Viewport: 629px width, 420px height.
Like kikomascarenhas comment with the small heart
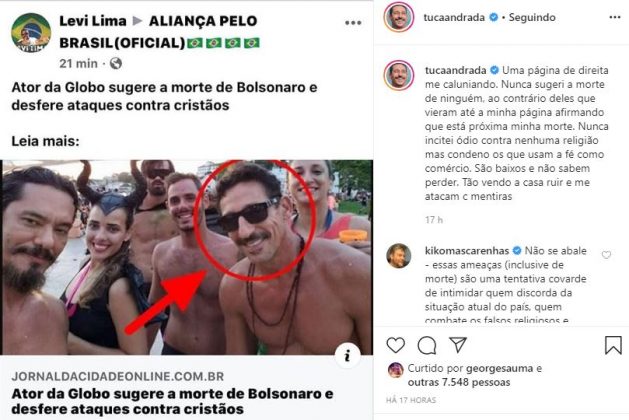point(606,254)
